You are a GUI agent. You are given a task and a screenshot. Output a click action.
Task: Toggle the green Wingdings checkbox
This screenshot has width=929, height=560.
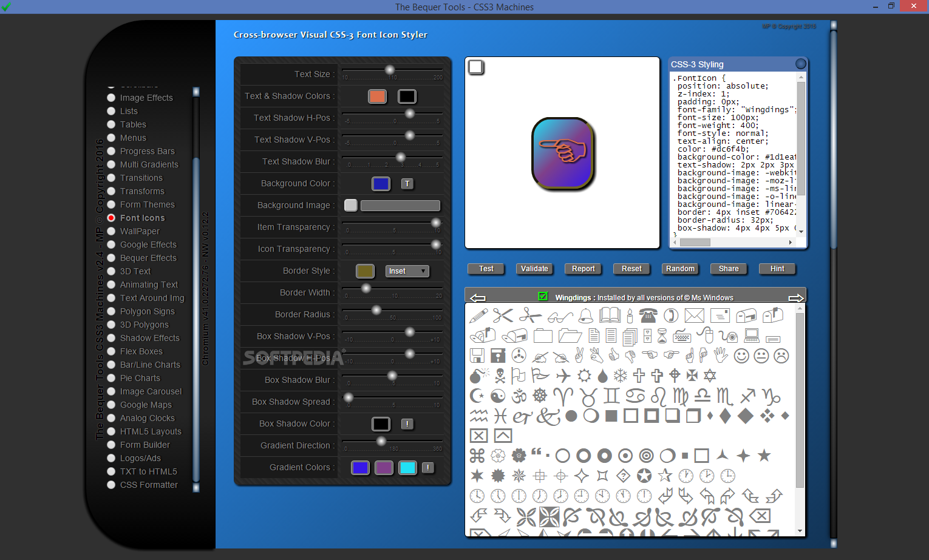543,296
